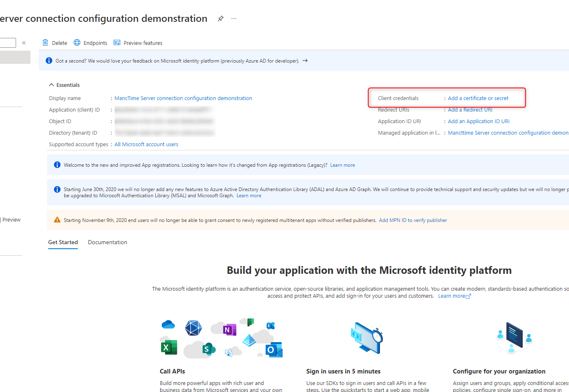Open Endpoints globe icon
The width and height of the screenshot is (569, 392).
(77, 43)
